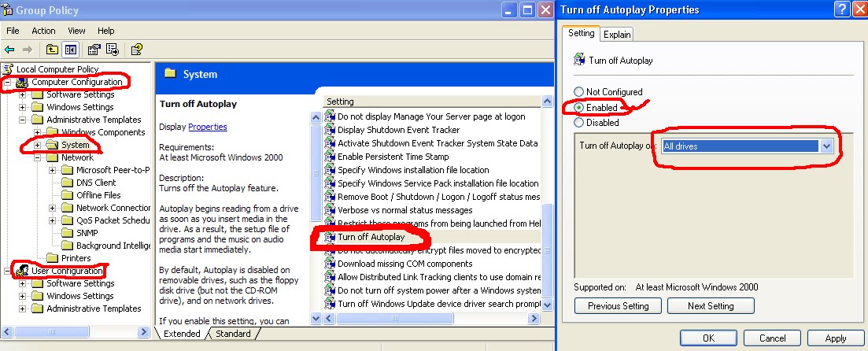The image size is (868, 351).
Task: Click the Export List toolbar icon
Action: click(x=113, y=50)
